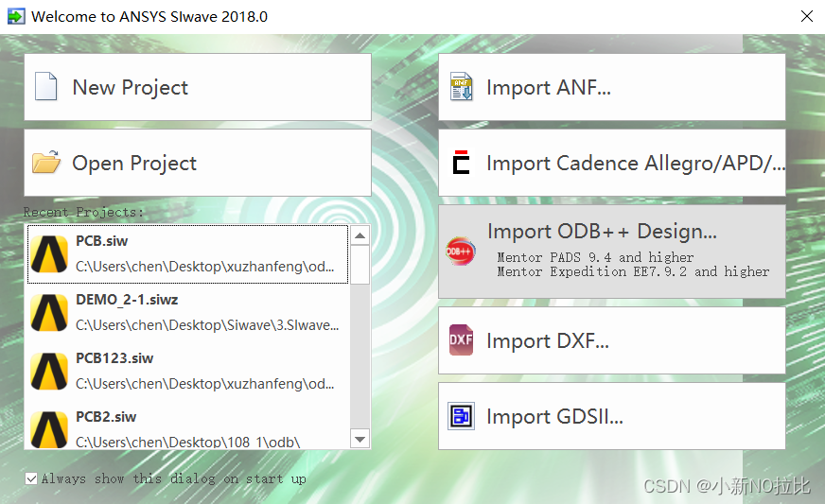825x504 pixels.
Task: Click the New Project blank page icon
Action: pos(45,86)
